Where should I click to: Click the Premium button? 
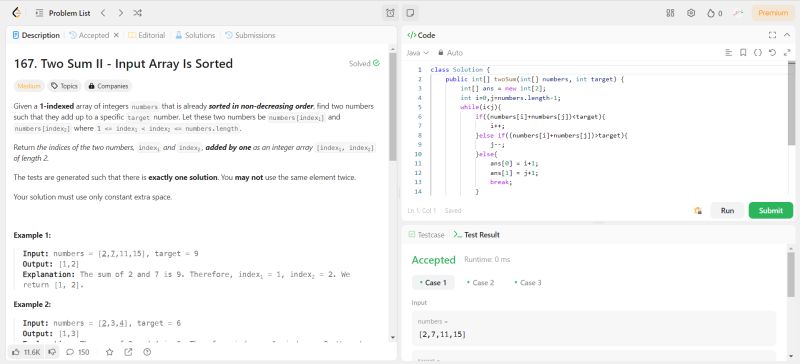click(x=773, y=13)
